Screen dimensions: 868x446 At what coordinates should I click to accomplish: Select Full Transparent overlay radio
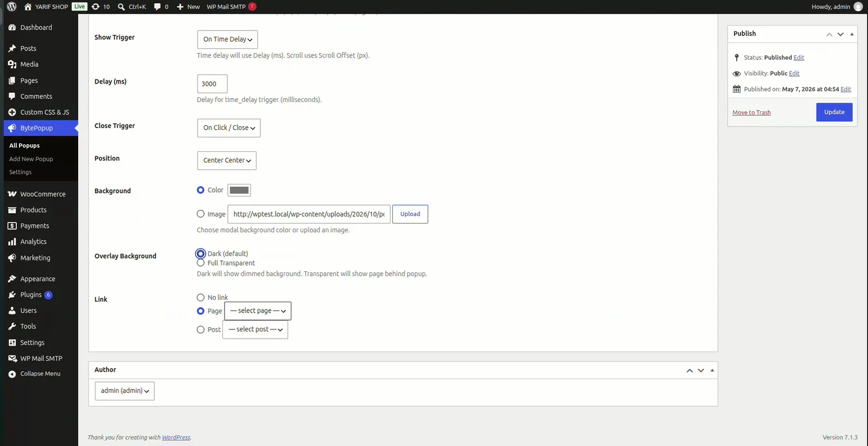click(201, 263)
